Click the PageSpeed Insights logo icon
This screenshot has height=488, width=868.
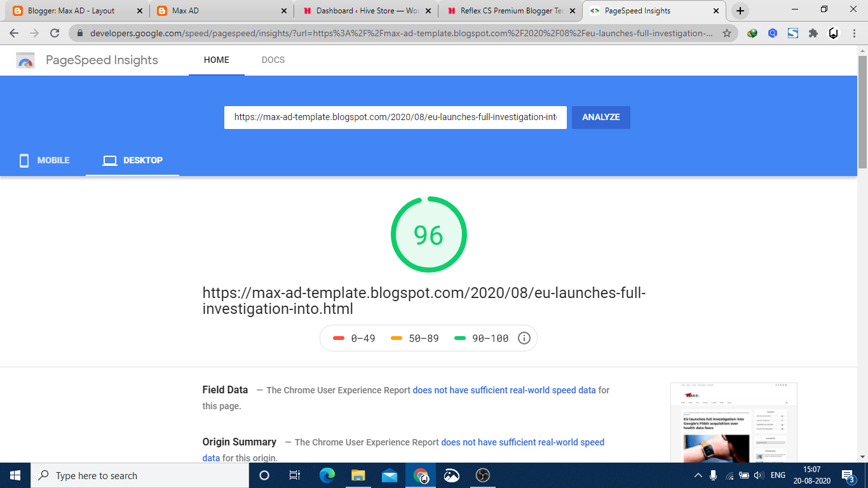pos(25,60)
